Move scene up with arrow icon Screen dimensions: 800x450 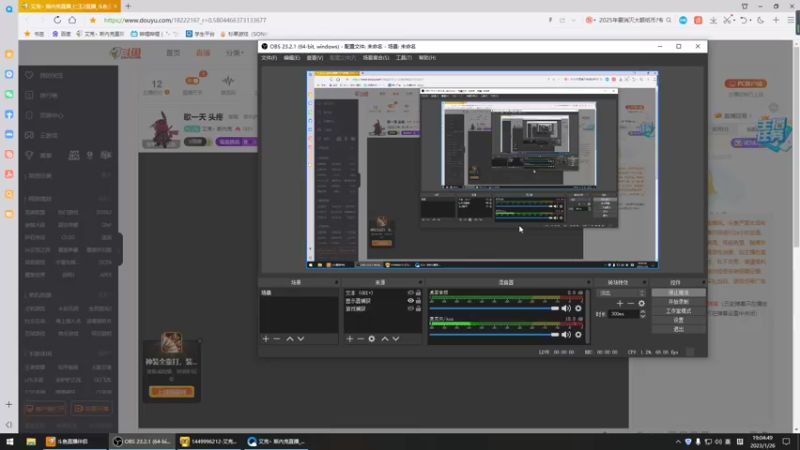[x=290, y=339]
